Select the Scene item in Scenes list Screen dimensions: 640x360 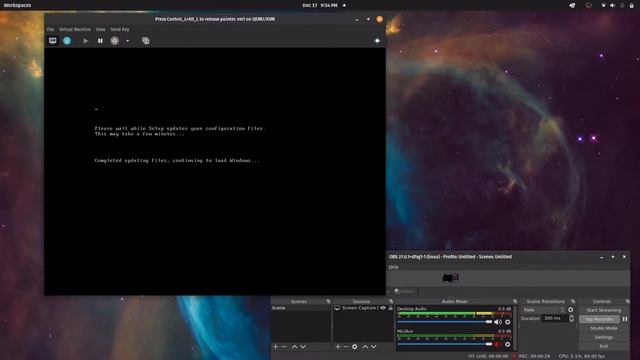301,308
